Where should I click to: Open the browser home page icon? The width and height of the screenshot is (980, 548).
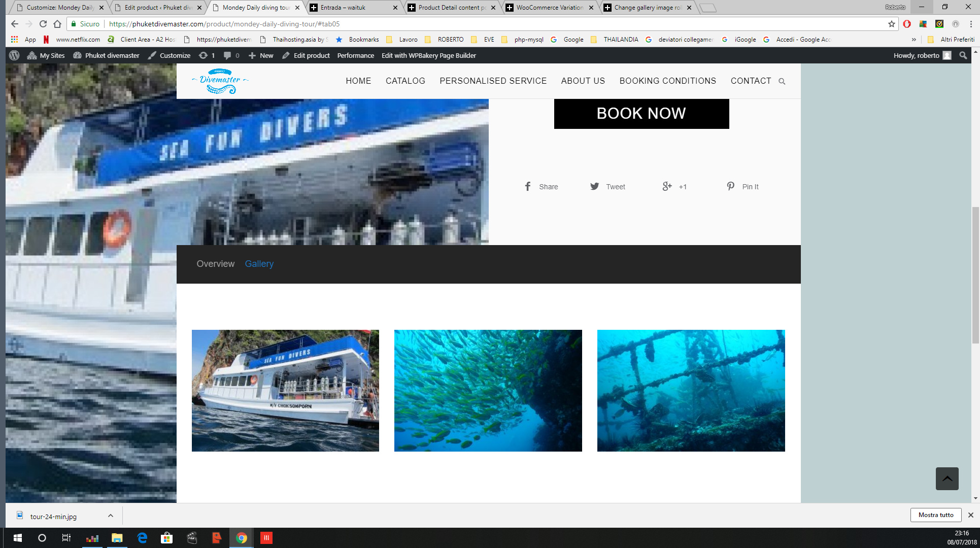57,24
